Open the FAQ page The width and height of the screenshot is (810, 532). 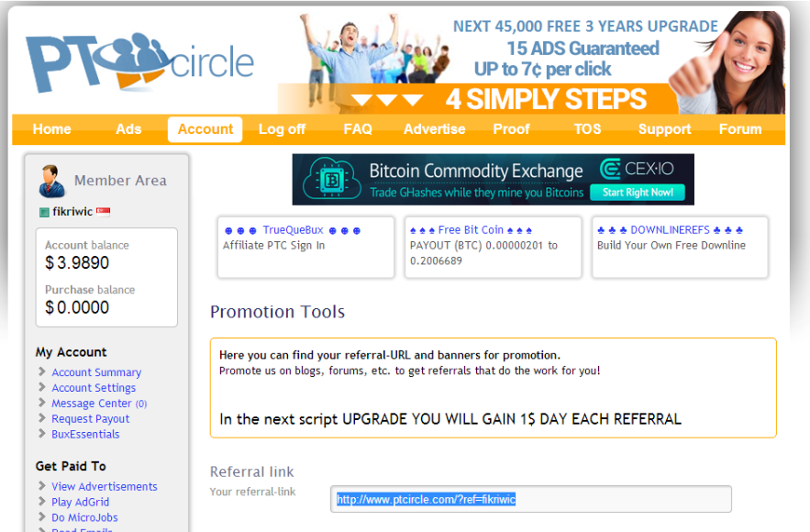[358, 129]
